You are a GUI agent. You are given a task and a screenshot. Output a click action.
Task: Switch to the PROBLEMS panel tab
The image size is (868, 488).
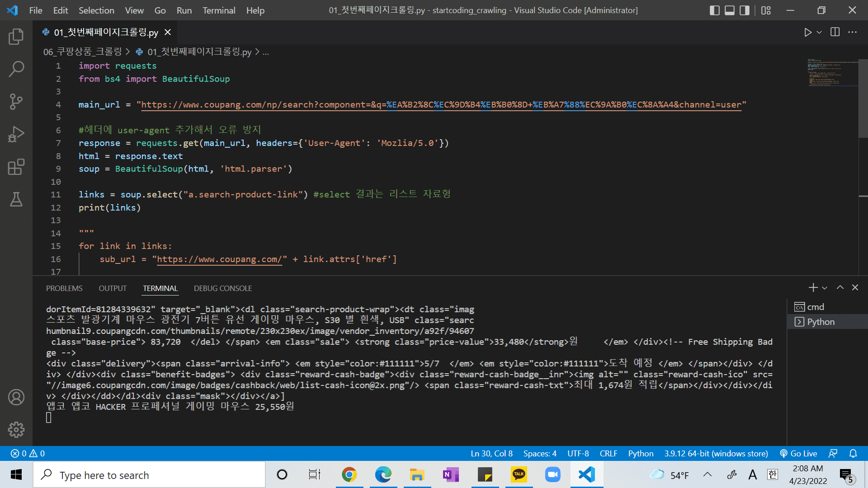64,288
